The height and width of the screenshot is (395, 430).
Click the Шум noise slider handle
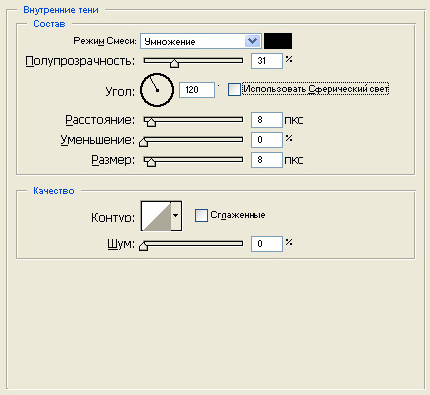coord(143,246)
